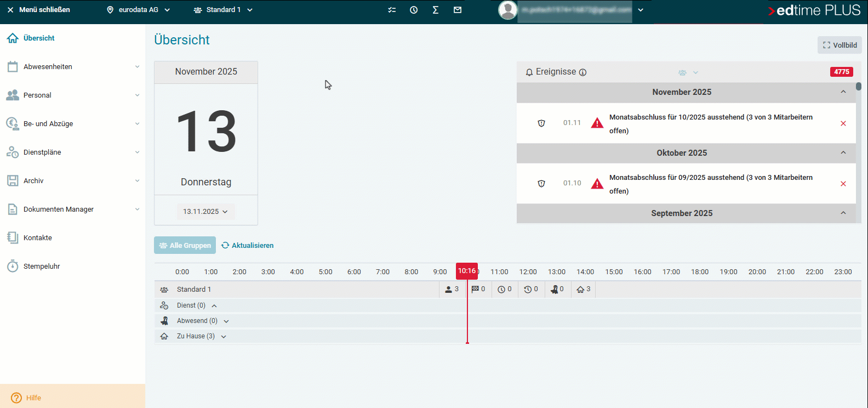Expand the Zu Hause (3) row
868x408 pixels.
click(224, 337)
